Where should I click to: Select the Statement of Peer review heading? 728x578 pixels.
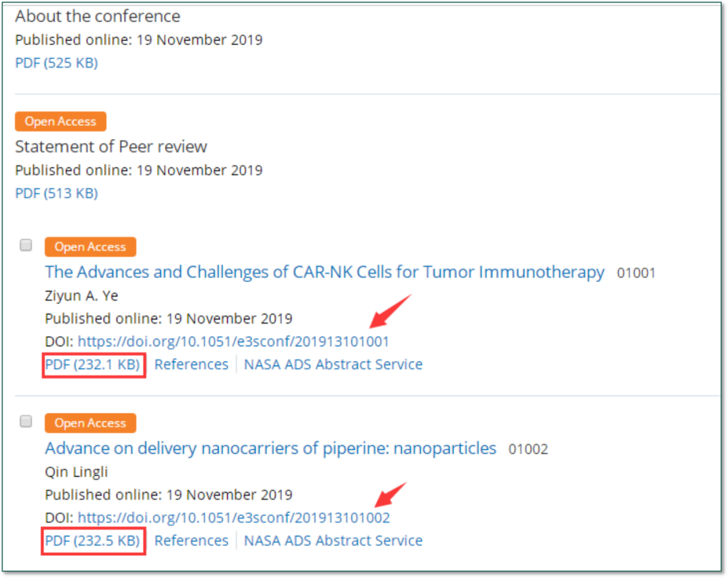(111, 147)
